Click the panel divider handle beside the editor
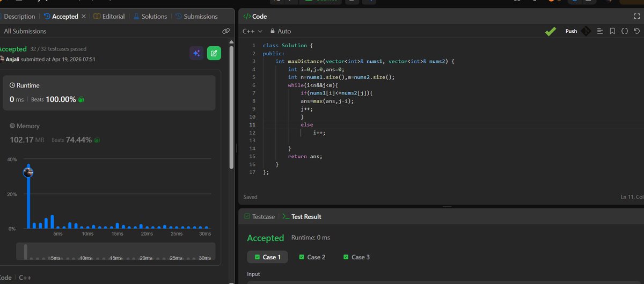 click(x=237, y=149)
